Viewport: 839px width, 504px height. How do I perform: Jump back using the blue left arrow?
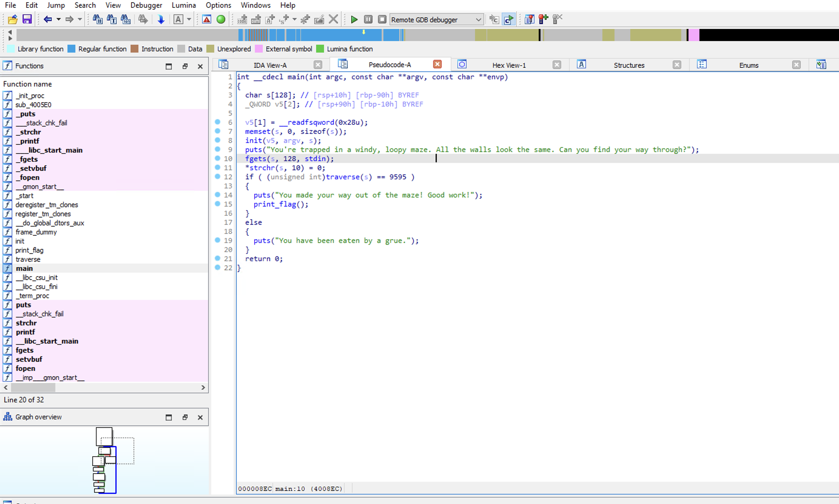(48, 19)
